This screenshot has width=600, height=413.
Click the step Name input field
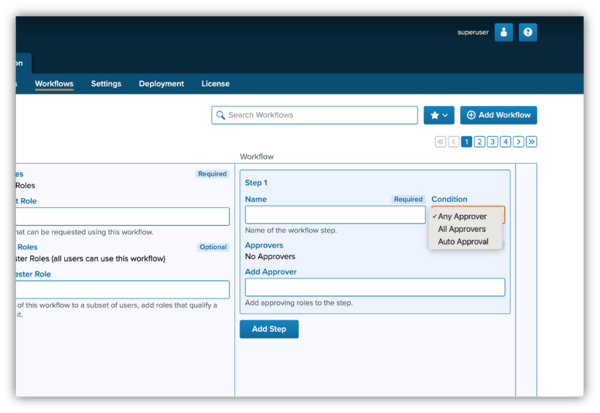pyautogui.click(x=335, y=215)
